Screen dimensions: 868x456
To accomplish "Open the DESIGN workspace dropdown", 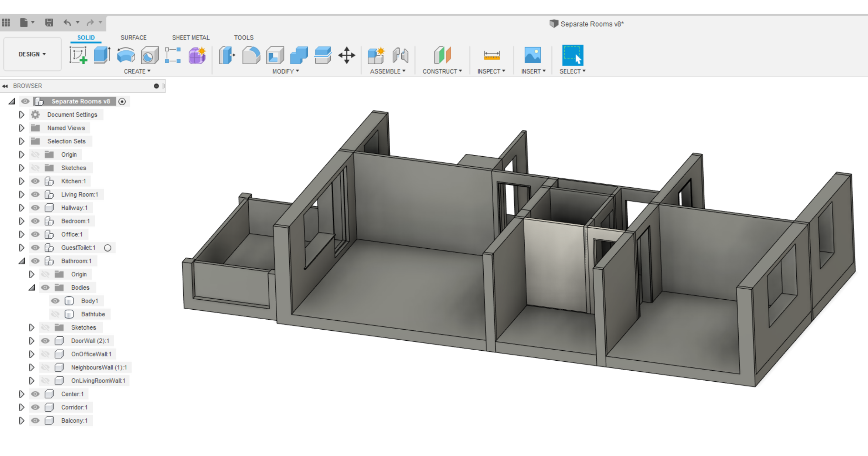I will click(x=32, y=54).
